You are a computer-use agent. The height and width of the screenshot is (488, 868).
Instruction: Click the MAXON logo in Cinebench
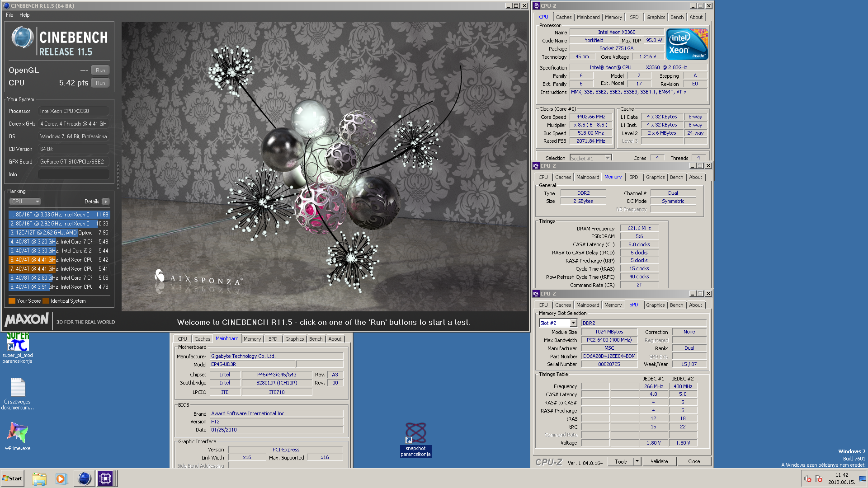click(x=27, y=320)
